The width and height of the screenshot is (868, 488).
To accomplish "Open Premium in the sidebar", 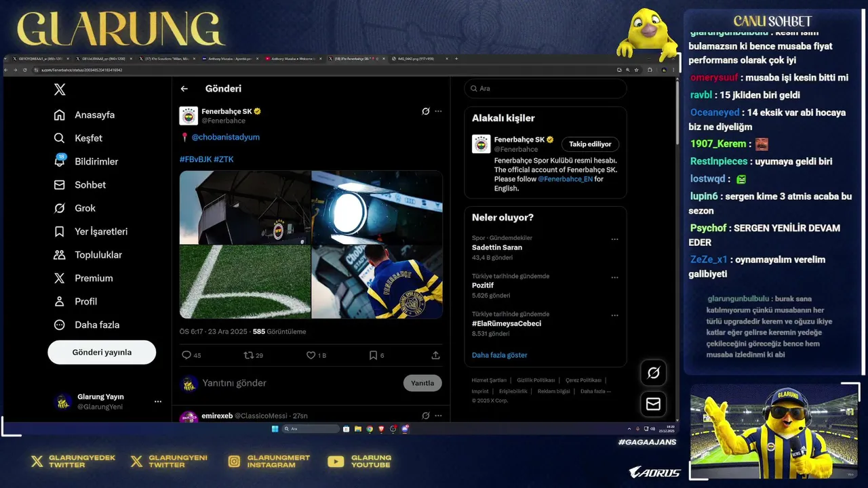I will [83, 278].
